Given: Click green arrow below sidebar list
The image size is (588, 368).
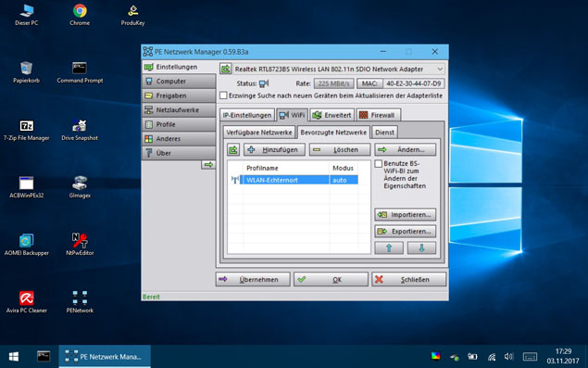Looking at the screenshot, I should click(208, 164).
